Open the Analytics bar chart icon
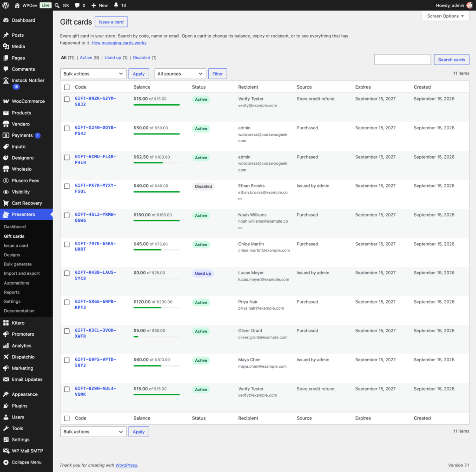The width and height of the screenshot is (476, 472). 6,346
